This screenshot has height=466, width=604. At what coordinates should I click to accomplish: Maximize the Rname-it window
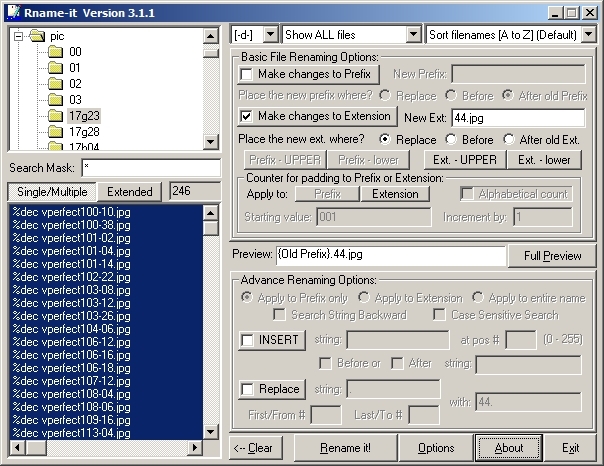[x=572, y=13]
